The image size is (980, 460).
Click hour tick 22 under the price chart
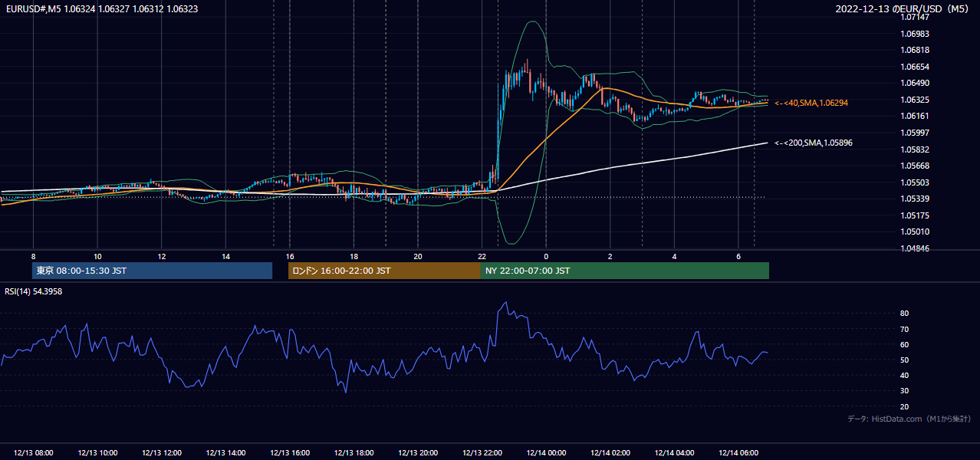482,256
